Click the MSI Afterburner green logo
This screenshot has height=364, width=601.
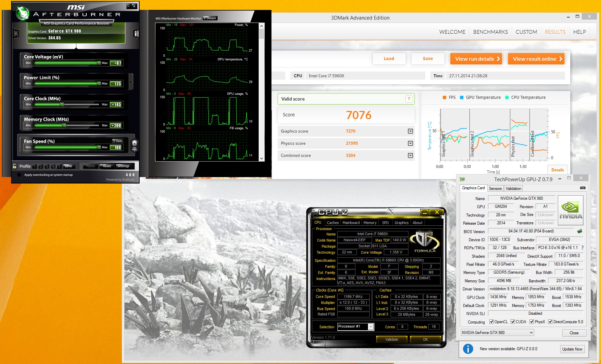point(23,13)
